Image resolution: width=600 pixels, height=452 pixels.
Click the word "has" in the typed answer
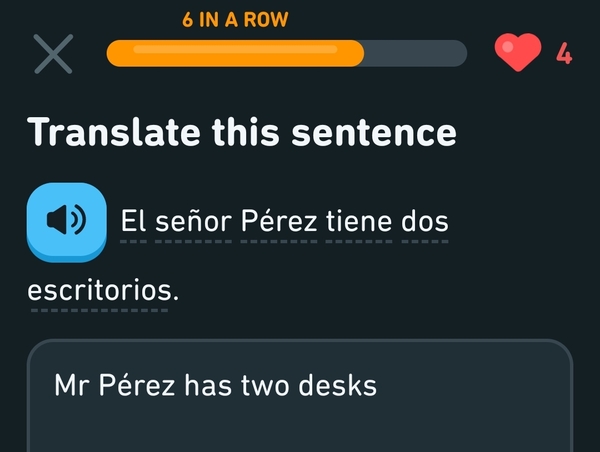coord(207,385)
